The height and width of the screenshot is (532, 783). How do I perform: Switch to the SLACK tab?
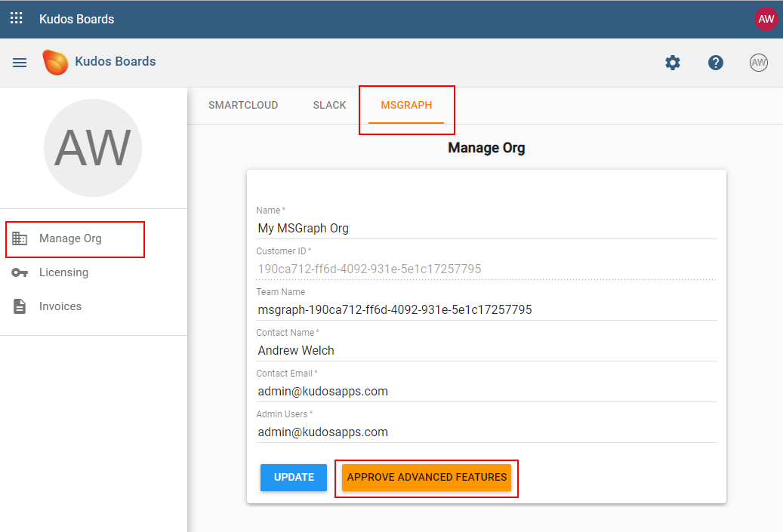[x=329, y=106]
